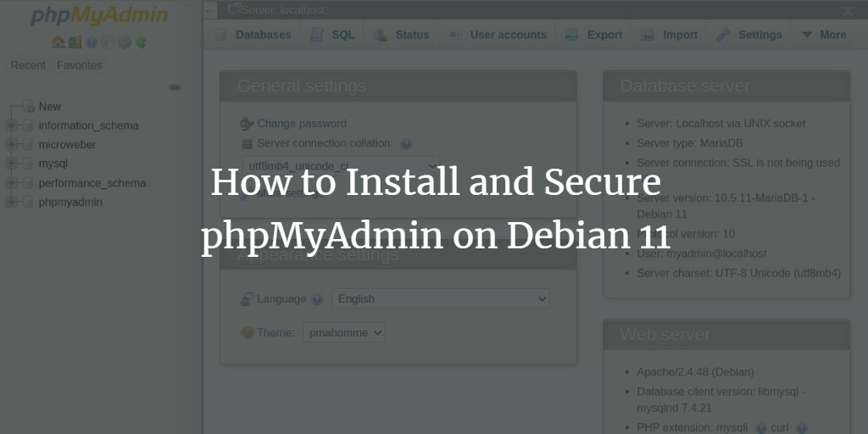The height and width of the screenshot is (434, 868).
Task: Open the More dropdown menu in top tabs
Action: tap(824, 35)
